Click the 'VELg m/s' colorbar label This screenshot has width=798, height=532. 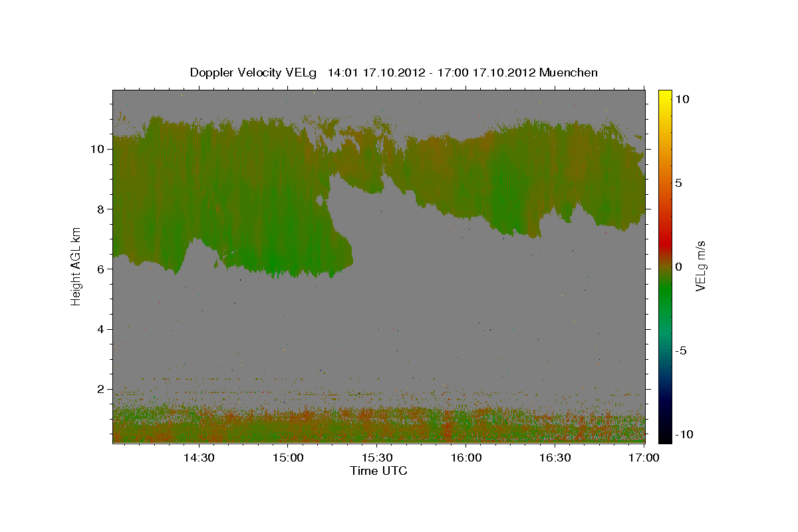(700, 266)
